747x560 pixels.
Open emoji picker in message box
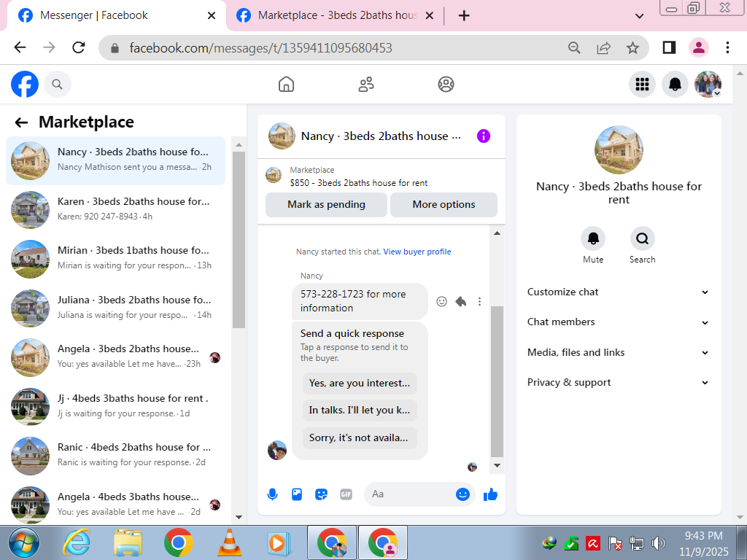tap(462, 494)
